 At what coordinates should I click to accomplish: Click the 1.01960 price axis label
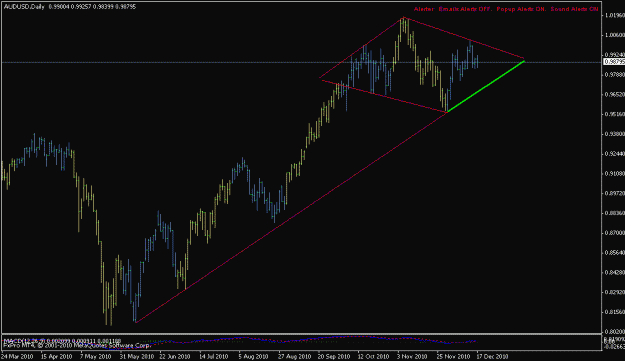point(615,16)
